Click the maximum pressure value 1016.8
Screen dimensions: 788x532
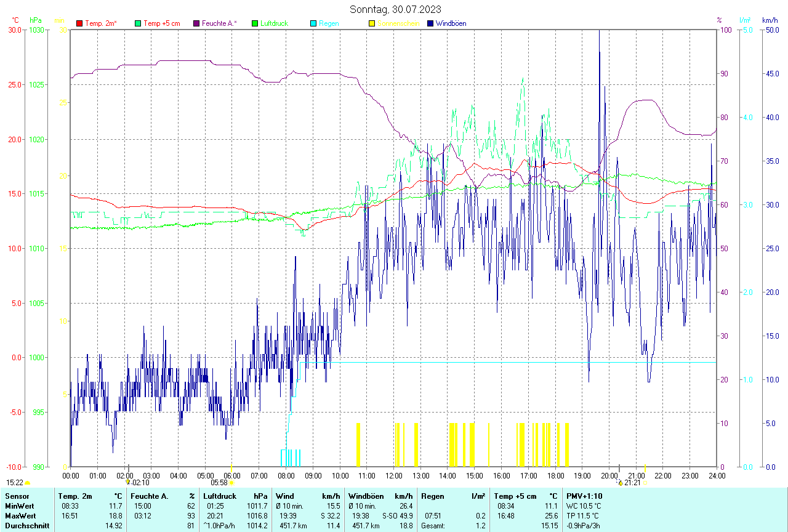257,515
